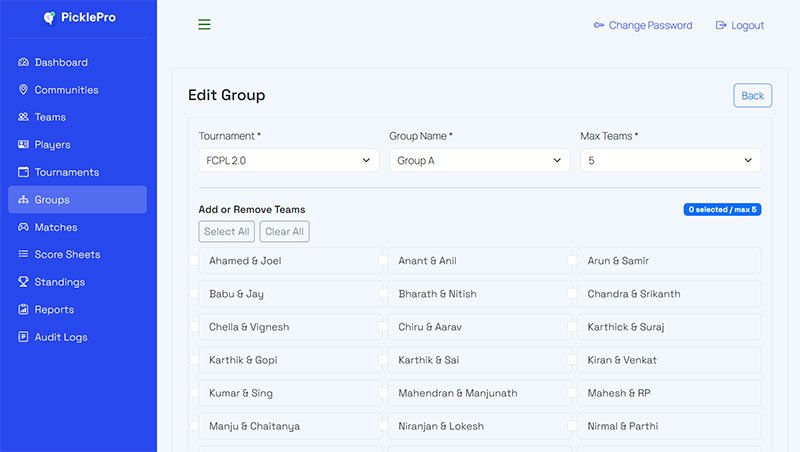The width and height of the screenshot is (800, 452).
Task: Click the Players ID card icon
Action: 23,144
